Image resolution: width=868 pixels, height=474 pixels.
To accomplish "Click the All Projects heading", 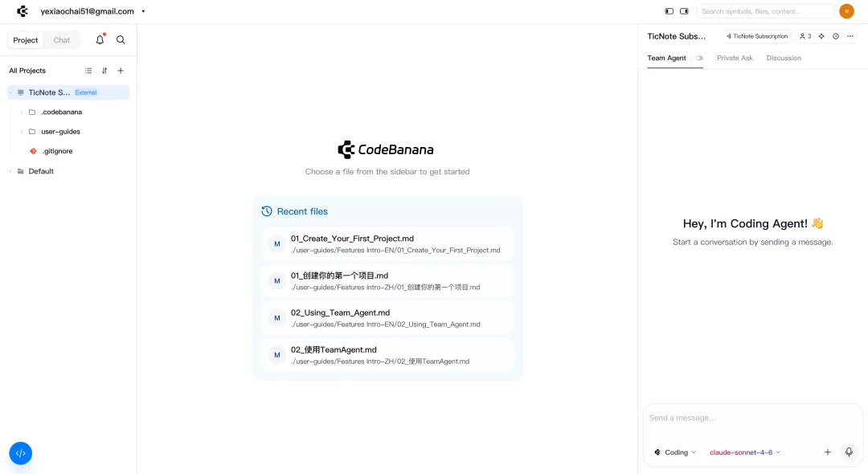I will coord(27,71).
